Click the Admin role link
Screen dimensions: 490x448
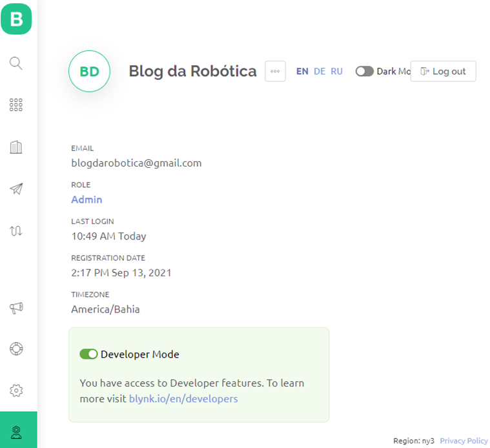point(87,199)
